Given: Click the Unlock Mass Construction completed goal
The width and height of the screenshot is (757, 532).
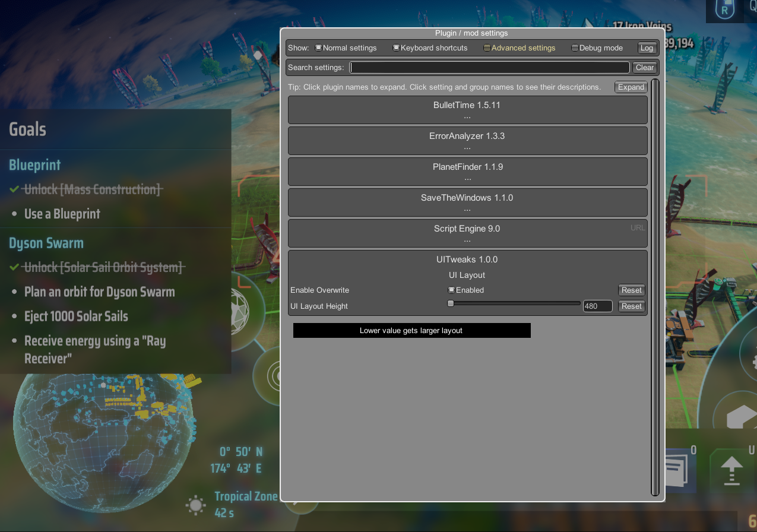Looking at the screenshot, I should click(92, 189).
